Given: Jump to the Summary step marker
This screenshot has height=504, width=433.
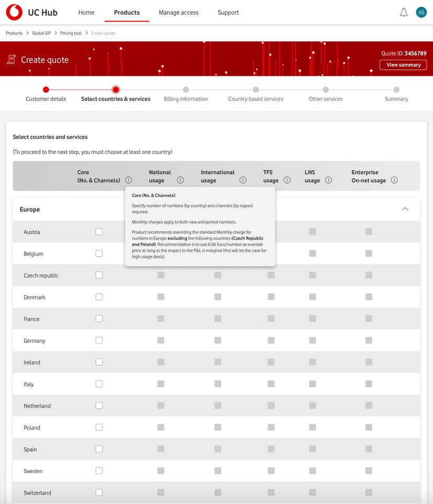Looking at the screenshot, I should (x=396, y=89).
